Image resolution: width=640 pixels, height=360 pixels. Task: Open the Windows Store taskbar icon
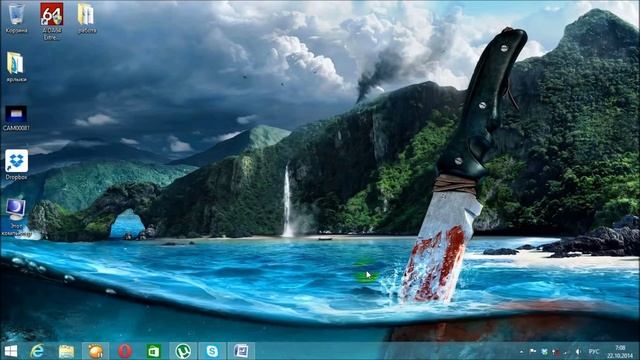[x=153, y=351]
